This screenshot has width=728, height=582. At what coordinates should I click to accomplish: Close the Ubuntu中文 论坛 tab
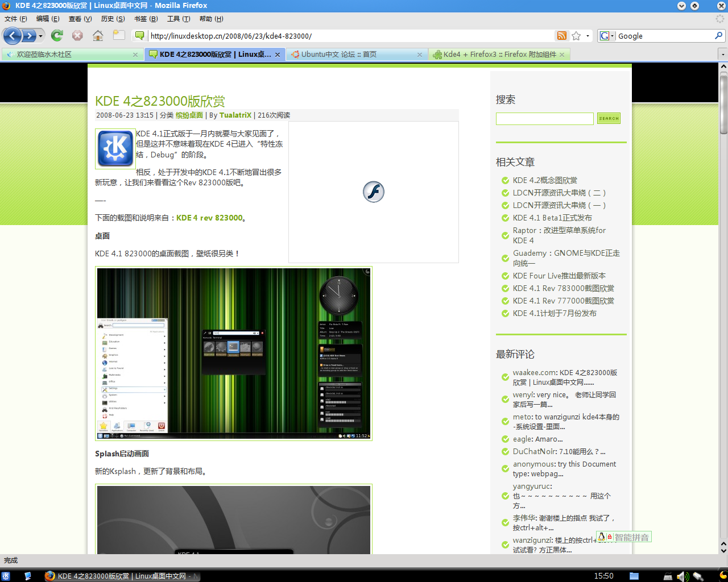pos(420,55)
